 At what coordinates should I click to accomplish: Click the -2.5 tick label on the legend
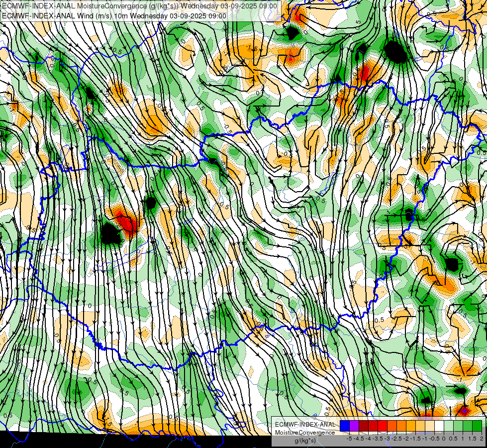pyautogui.click(x=396, y=439)
